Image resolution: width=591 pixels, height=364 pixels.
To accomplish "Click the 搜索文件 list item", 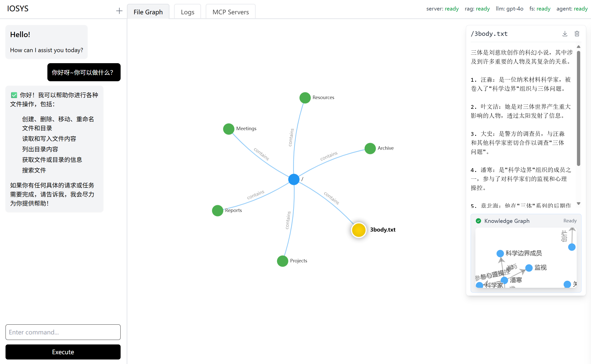I will point(34,170).
